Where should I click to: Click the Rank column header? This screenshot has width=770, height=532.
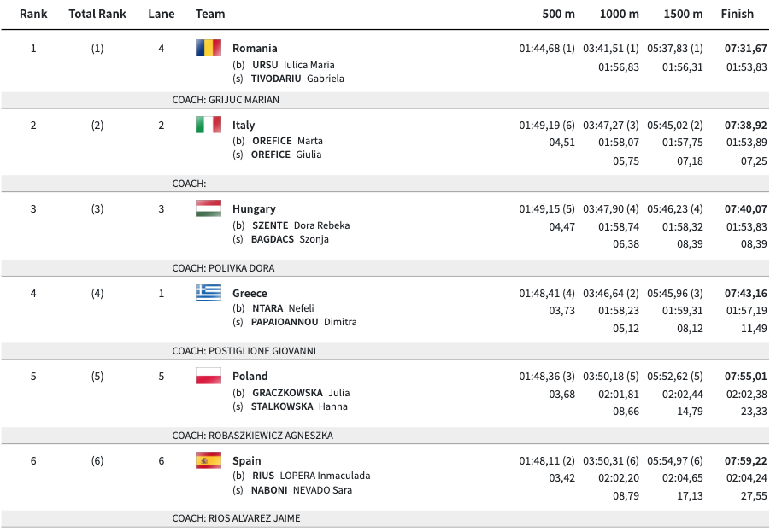click(33, 14)
